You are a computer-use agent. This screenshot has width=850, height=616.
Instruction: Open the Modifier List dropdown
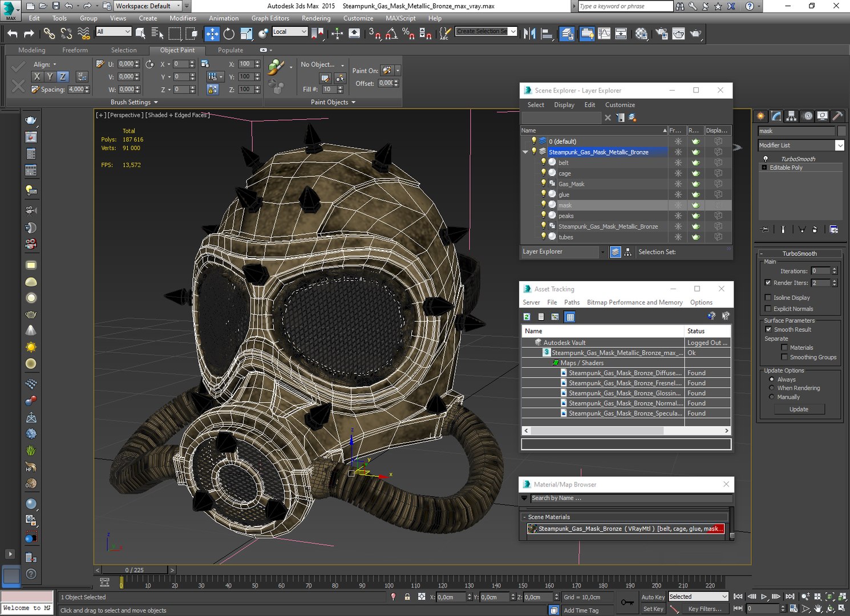(x=839, y=145)
